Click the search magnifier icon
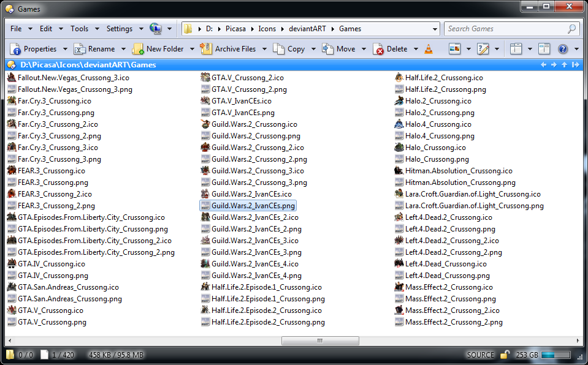This screenshot has height=365, width=588. pos(572,29)
